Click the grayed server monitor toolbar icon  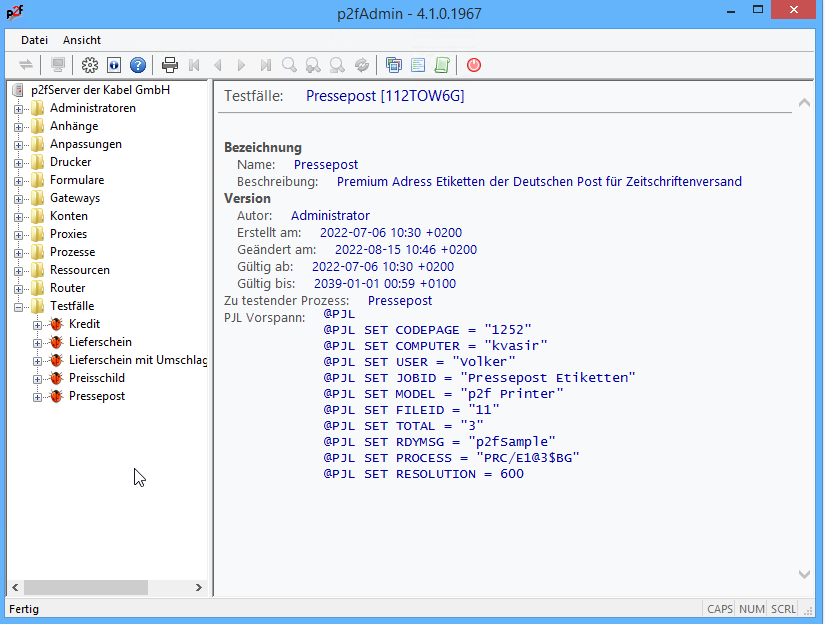point(58,65)
